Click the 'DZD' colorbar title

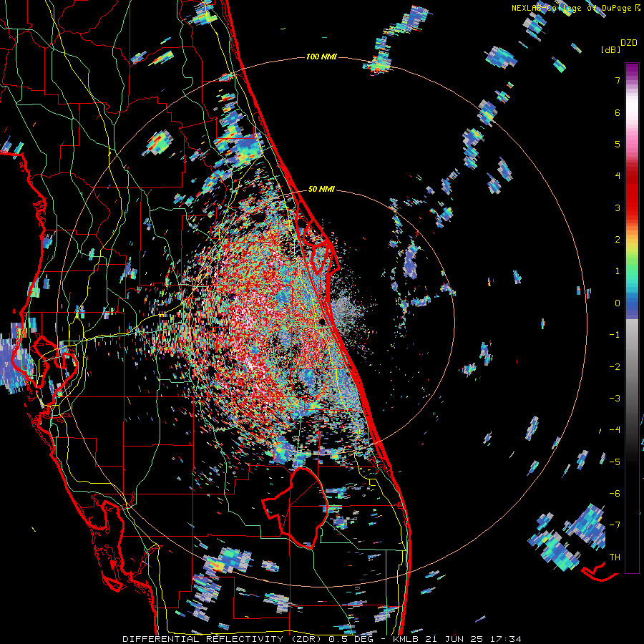628,43
